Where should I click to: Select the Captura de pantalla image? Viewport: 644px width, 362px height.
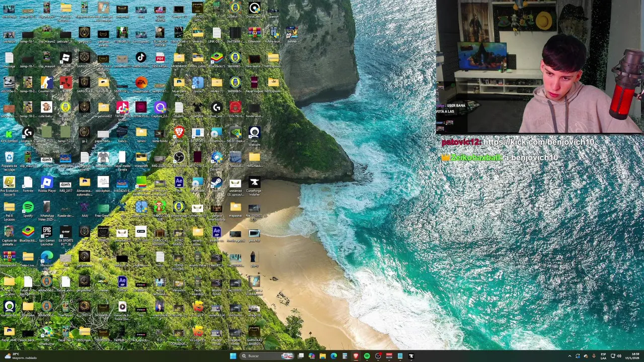[x=9, y=236]
